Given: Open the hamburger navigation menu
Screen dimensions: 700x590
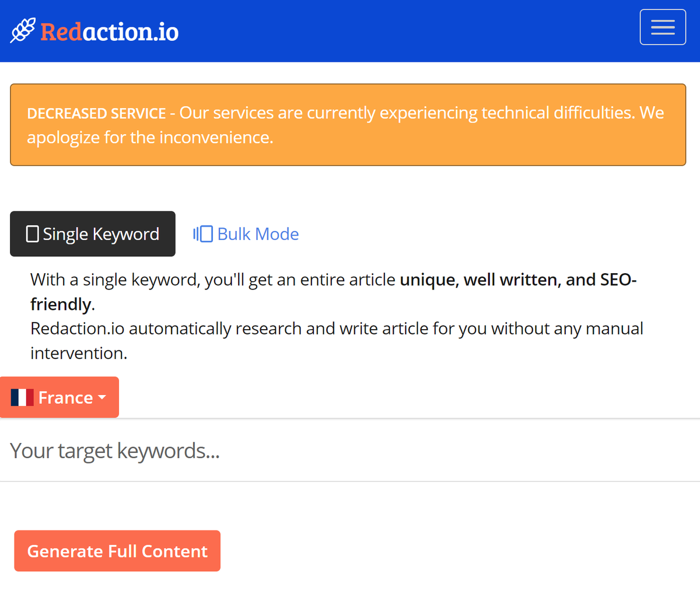Looking at the screenshot, I should pos(663,27).
